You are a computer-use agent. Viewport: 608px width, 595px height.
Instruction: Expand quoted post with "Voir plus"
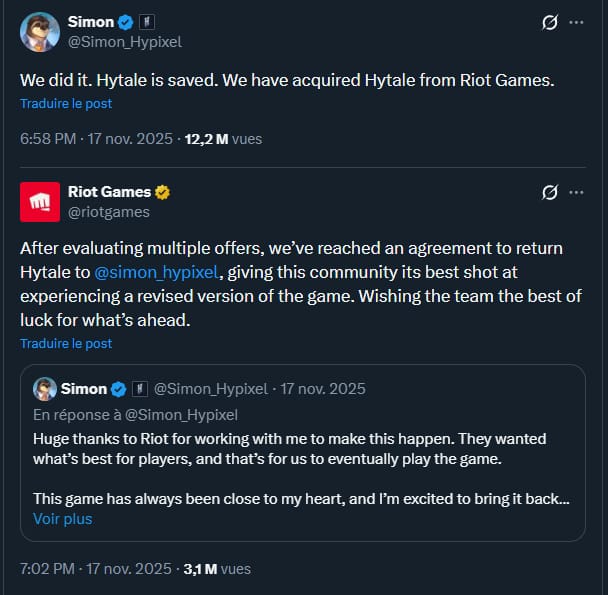point(62,519)
